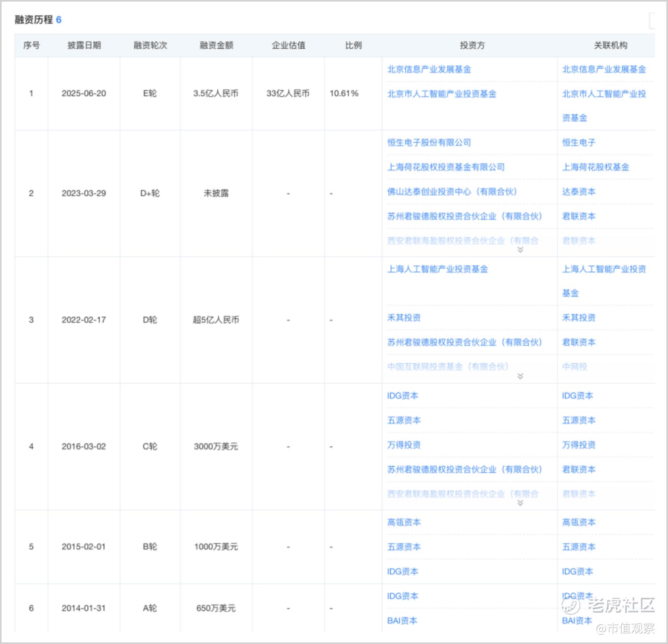Open 北京信息产业发展基金 in the 投资方 column
The image size is (668, 644).
point(429,69)
